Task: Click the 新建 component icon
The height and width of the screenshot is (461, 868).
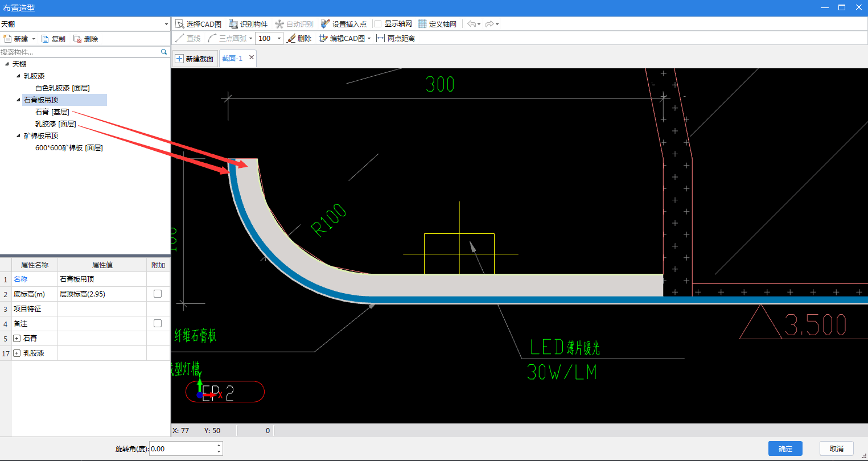Action: click(7, 39)
